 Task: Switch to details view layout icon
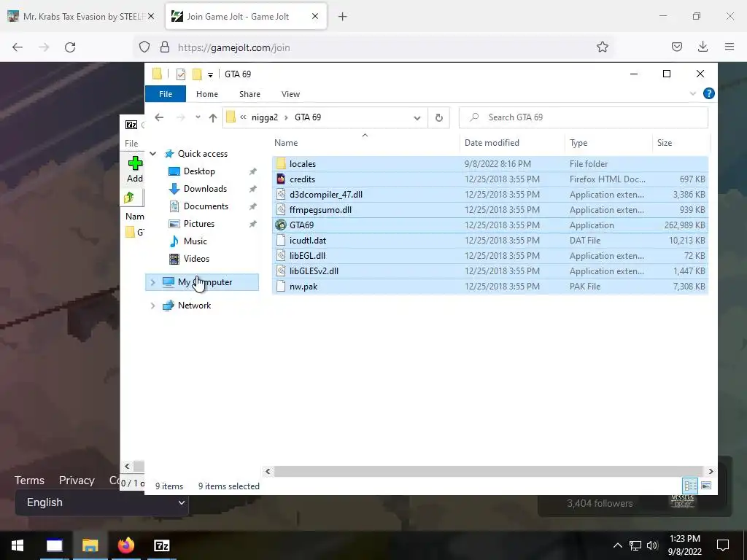point(690,486)
